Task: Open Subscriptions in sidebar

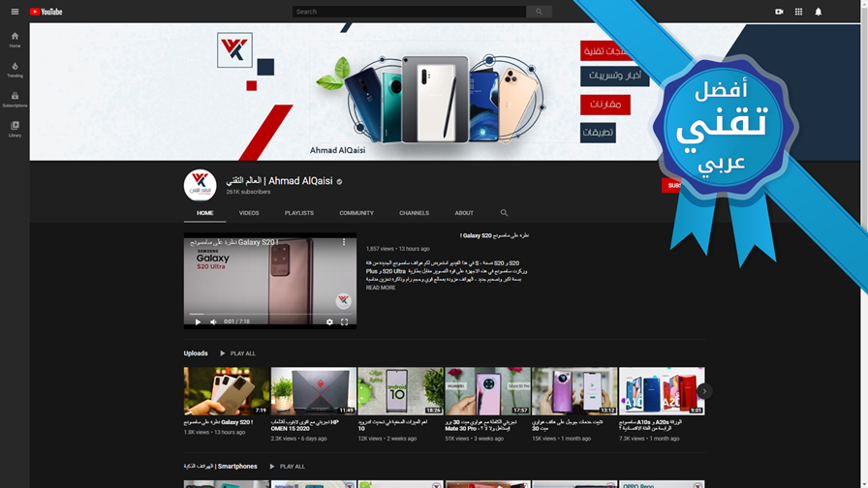Action: point(15,100)
